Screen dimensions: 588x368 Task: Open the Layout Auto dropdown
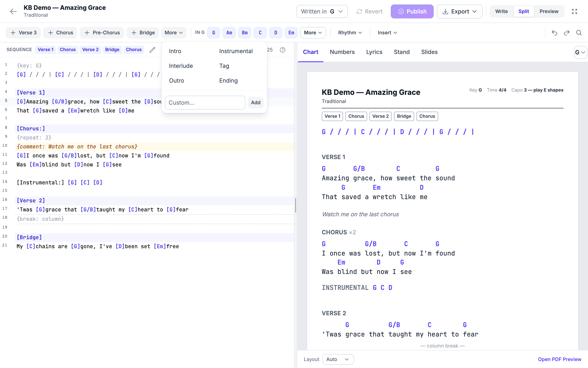[x=338, y=359]
